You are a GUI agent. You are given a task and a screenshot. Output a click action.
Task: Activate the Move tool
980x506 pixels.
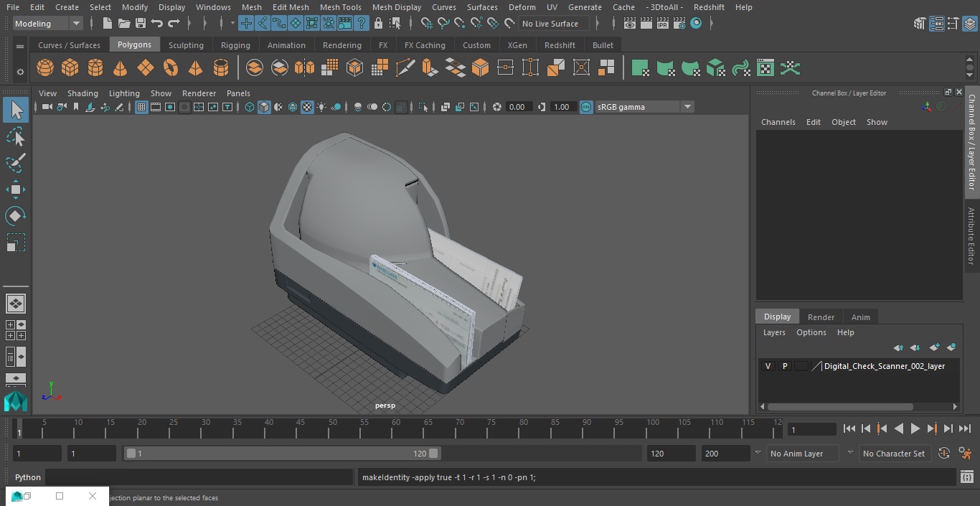point(15,189)
